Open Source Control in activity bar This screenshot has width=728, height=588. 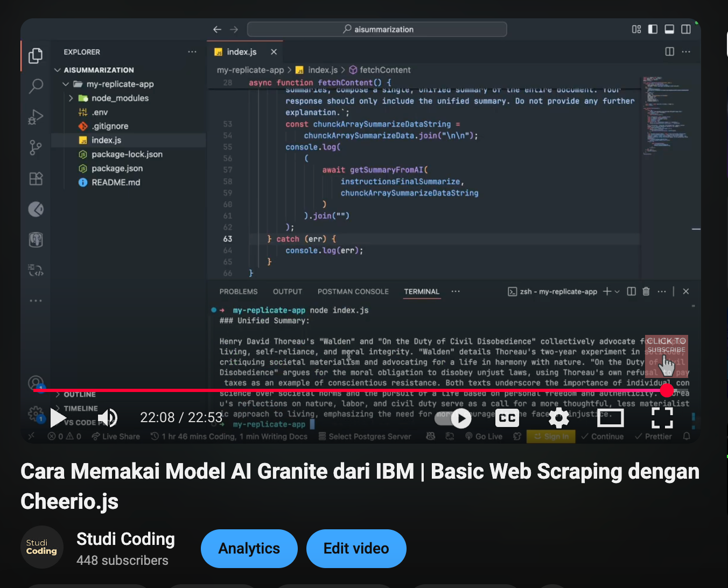36,148
